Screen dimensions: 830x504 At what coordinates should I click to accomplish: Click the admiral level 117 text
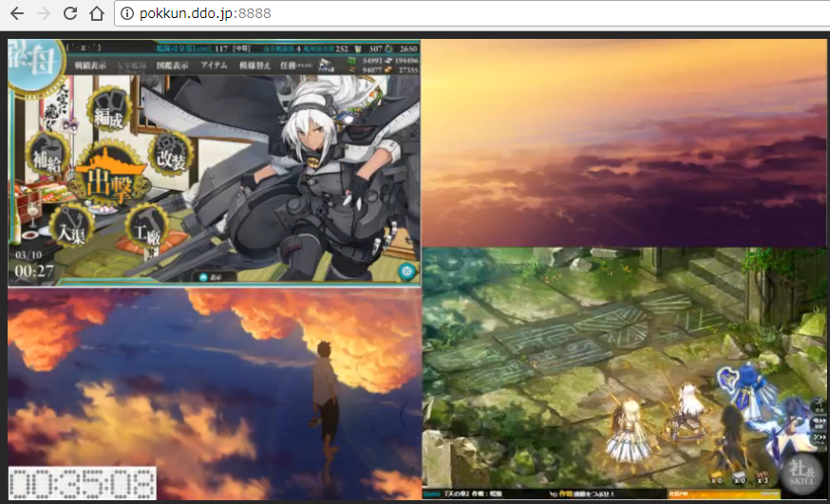203,48
